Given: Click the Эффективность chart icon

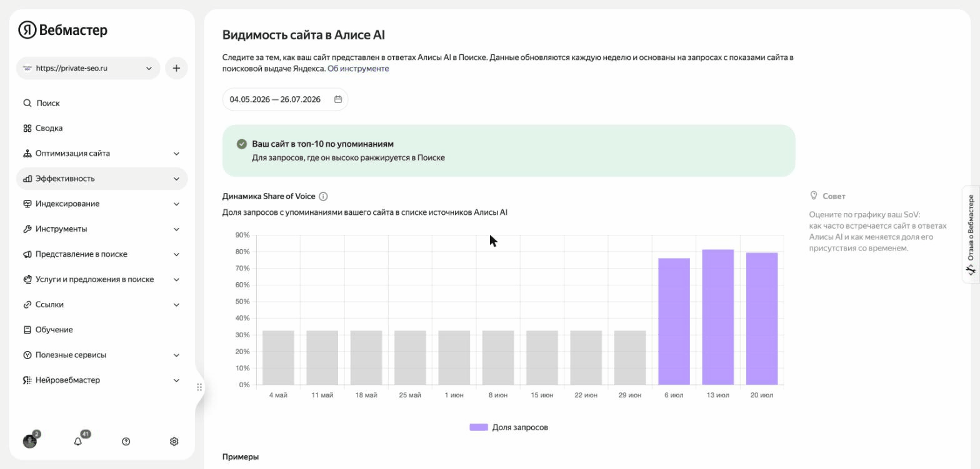Looking at the screenshot, I should pyautogui.click(x=27, y=179).
